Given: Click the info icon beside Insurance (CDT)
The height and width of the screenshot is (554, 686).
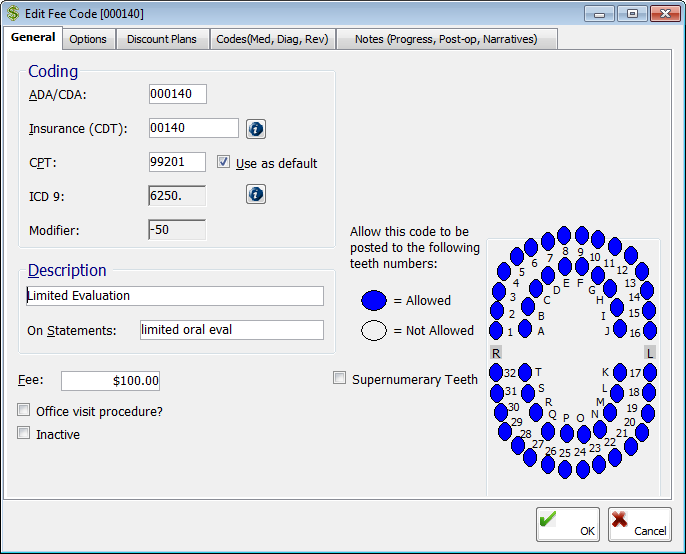Looking at the screenshot, I should click(x=256, y=129).
